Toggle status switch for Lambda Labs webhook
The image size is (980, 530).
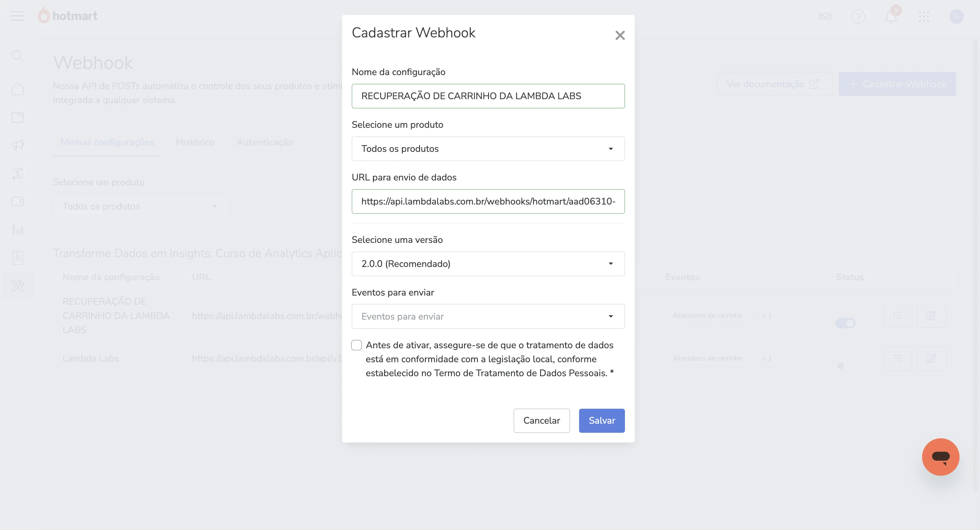[841, 366]
